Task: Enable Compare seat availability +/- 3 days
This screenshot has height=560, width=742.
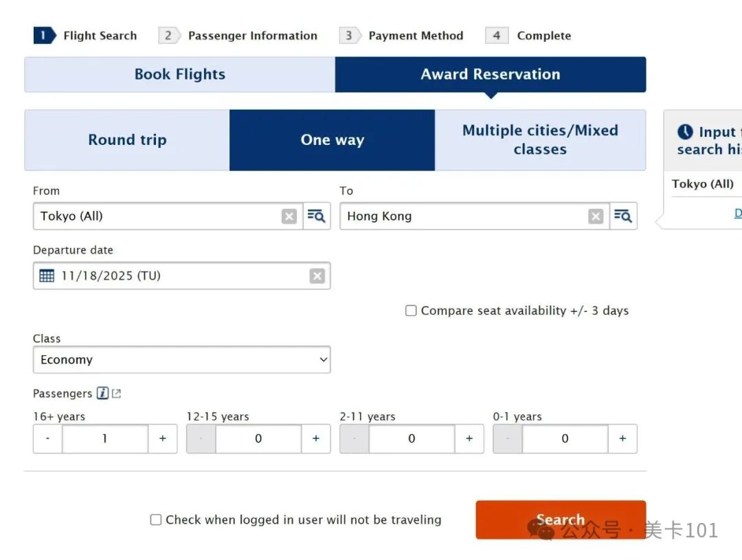Action: tap(411, 311)
